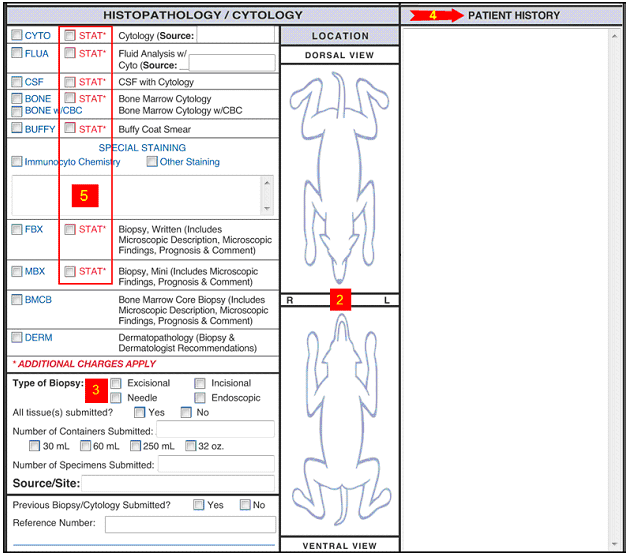The width and height of the screenshot is (629, 557).
Task: Click the LOCATION column header
Action: [x=340, y=36]
